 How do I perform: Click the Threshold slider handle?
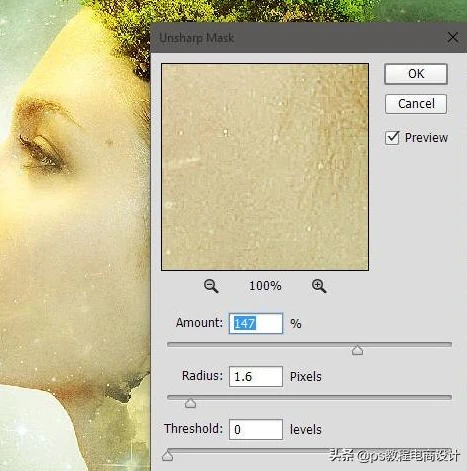167,456
